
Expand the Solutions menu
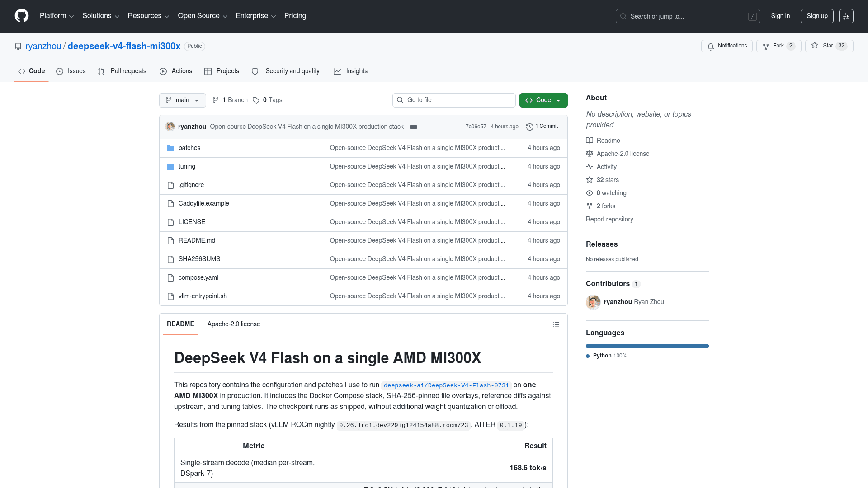(101, 16)
